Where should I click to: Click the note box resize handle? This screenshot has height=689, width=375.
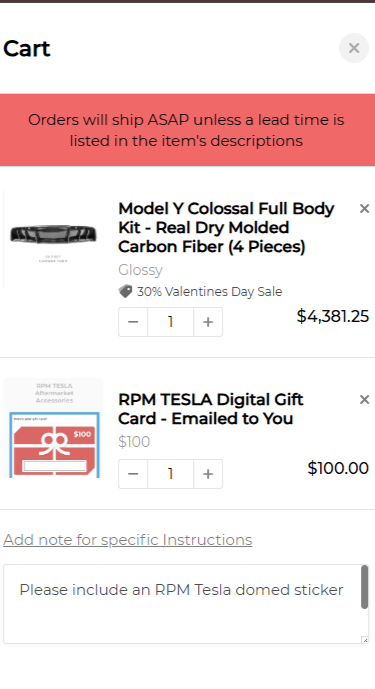pyautogui.click(x=365, y=640)
